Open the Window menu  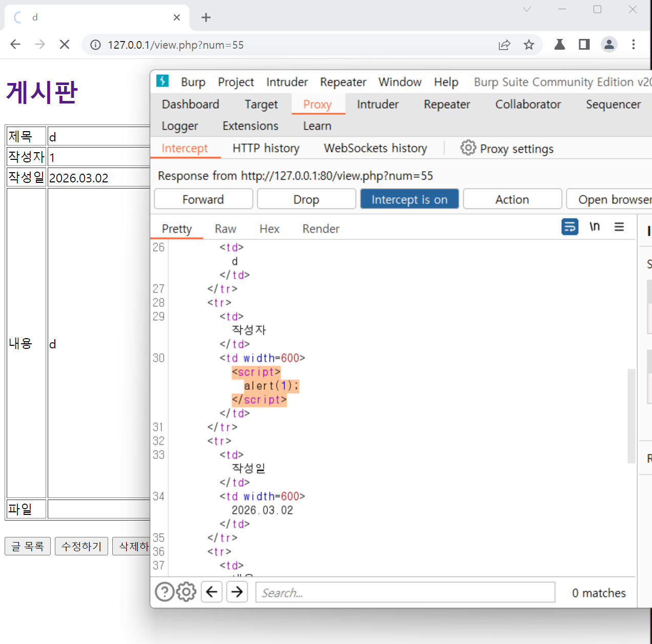[400, 82]
